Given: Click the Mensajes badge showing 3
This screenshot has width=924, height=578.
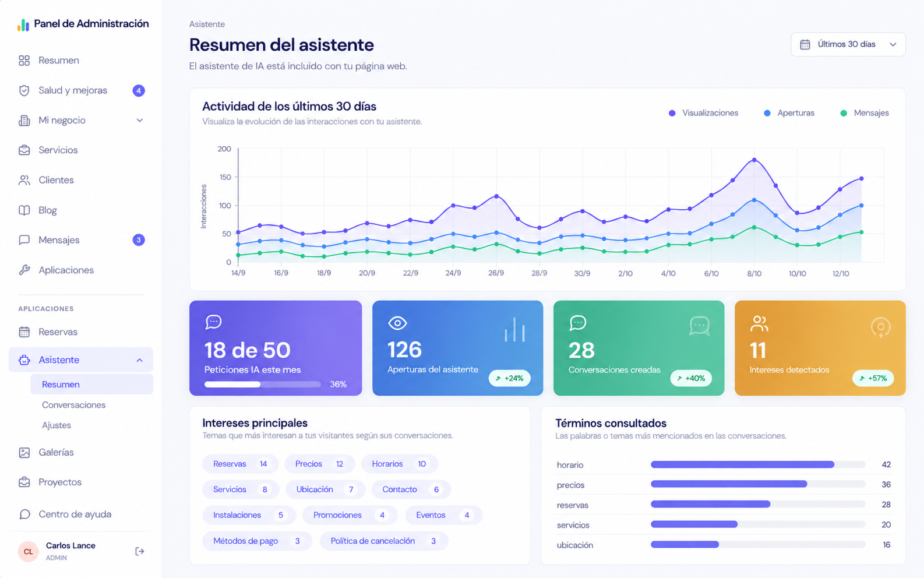Looking at the screenshot, I should (x=139, y=240).
